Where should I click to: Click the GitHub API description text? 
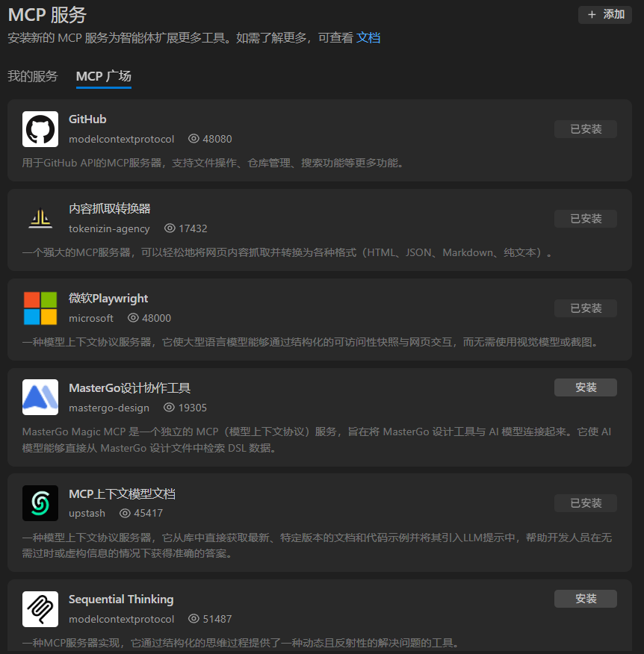click(x=213, y=163)
